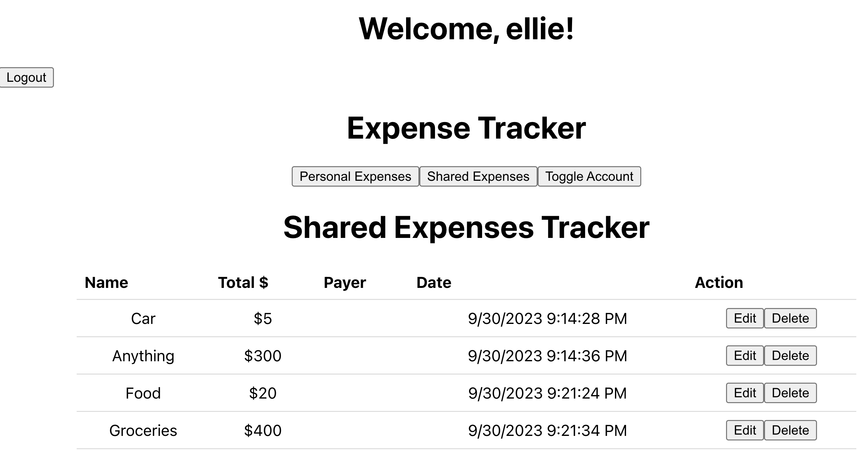This screenshot has height=457, width=868.
Task: Delete the Anything expense
Action: pyautogui.click(x=790, y=355)
